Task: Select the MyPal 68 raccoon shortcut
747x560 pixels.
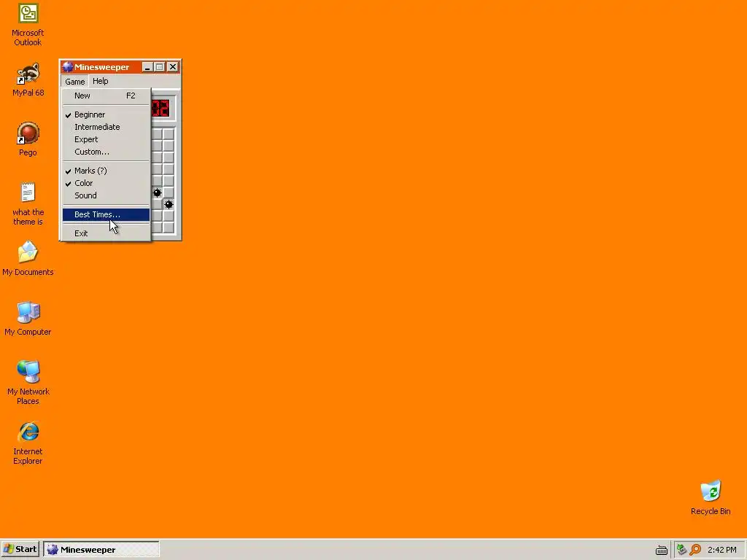Action: pyautogui.click(x=28, y=79)
